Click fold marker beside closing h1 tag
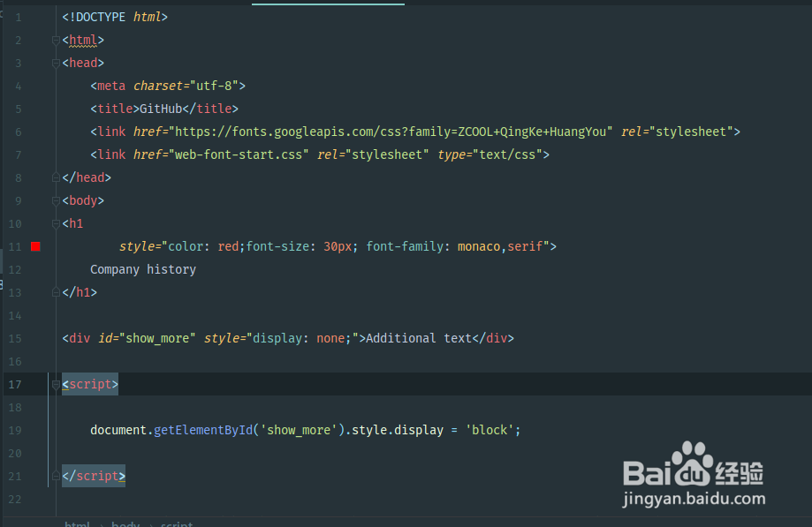Image resolution: width=812 pixels, height=527 pixels. 56,293
